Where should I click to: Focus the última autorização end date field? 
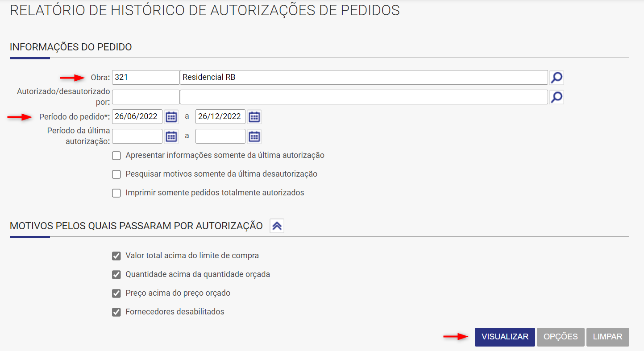(x=220, y=136)
